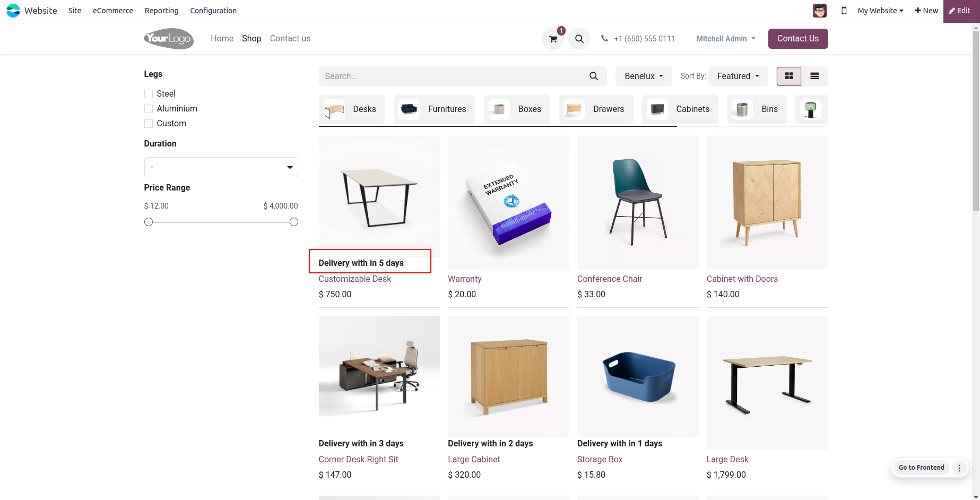Switch to grid view layout
This screenshot has height=500, width=980.
pyautogui.click(x=789, y=76)
